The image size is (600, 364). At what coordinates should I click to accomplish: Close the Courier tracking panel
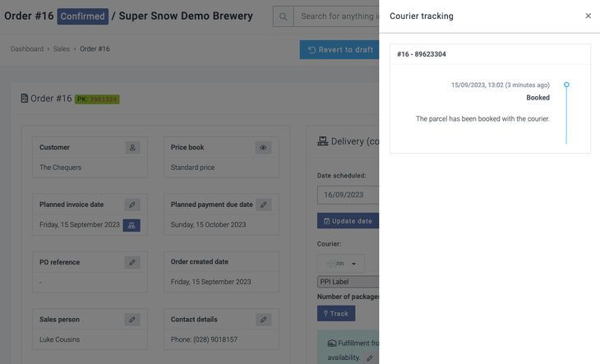click(x=588, y=16)
